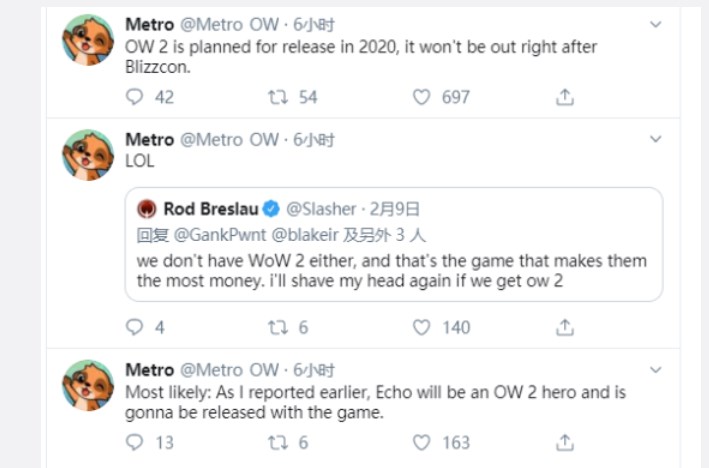Viewport: 709px width, 468px height.
Task: Reply to the OW 2 release 2020 tweet
Action: (x=136, y=97)
